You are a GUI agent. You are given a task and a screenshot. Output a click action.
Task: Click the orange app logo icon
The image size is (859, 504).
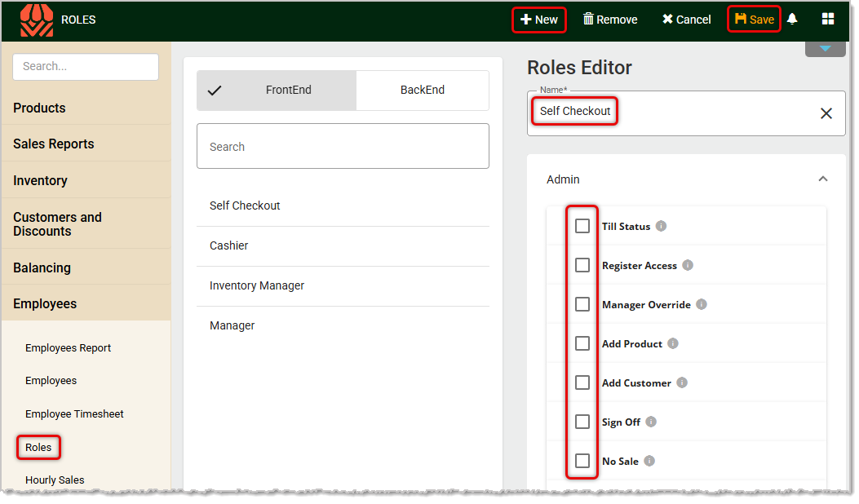click(x=37, y=20)
